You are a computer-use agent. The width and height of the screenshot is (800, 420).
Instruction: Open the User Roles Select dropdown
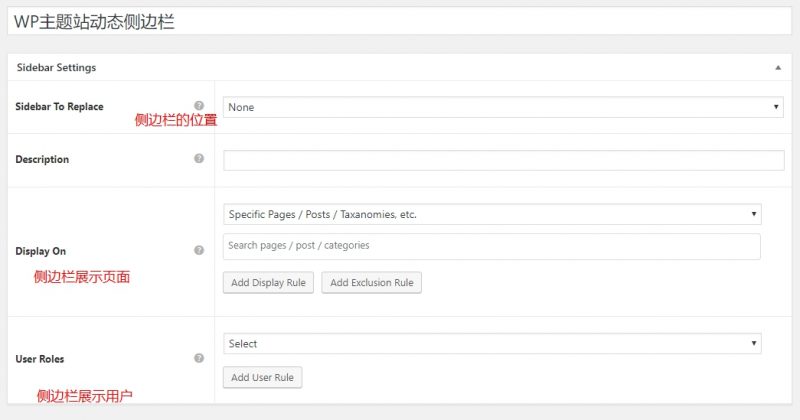click(492, 343)
